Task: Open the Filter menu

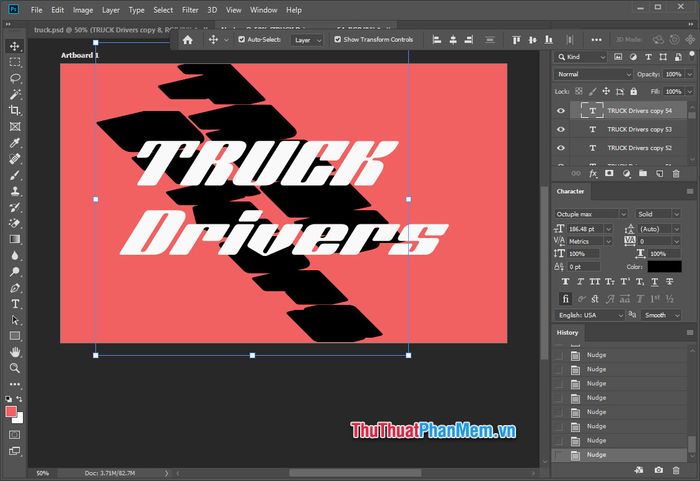Action: tap(190, 9)
